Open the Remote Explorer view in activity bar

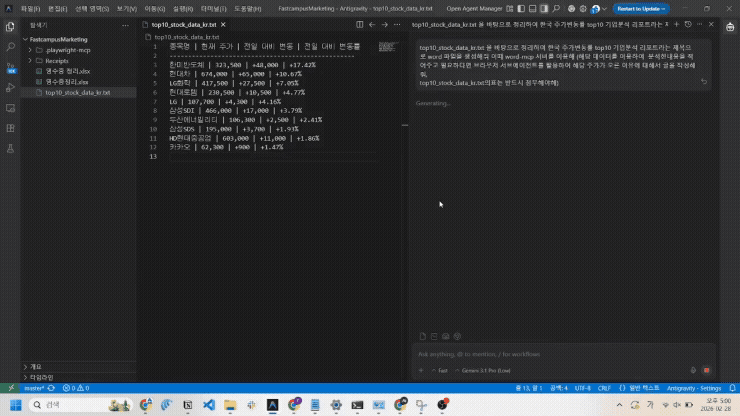tap(10, 108)
